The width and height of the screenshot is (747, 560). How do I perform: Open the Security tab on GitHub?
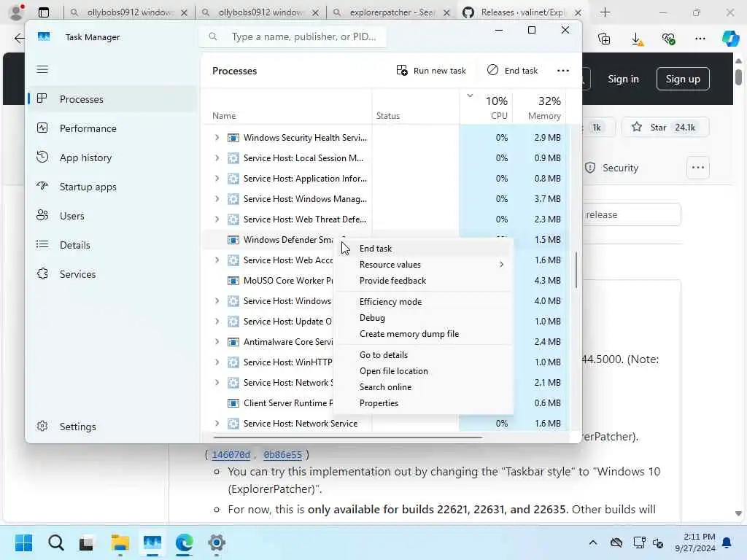612,168
